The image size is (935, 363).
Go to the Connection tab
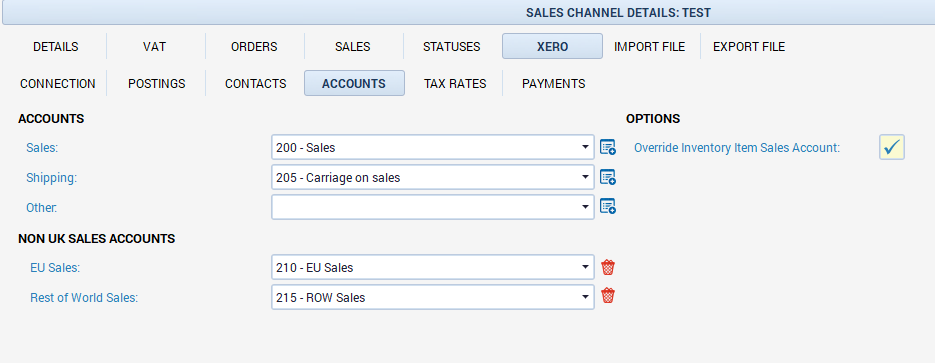point(58,83)
